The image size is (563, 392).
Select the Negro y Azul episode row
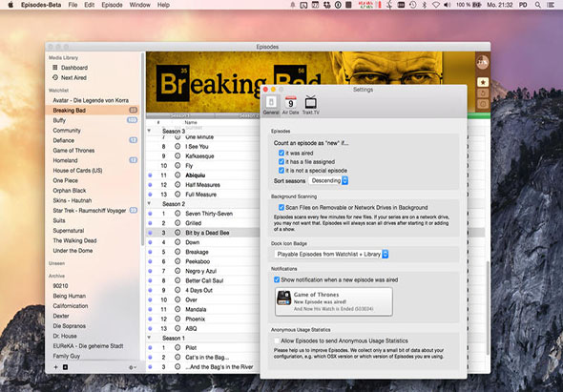pyautogui.click(x=203, y=271)
